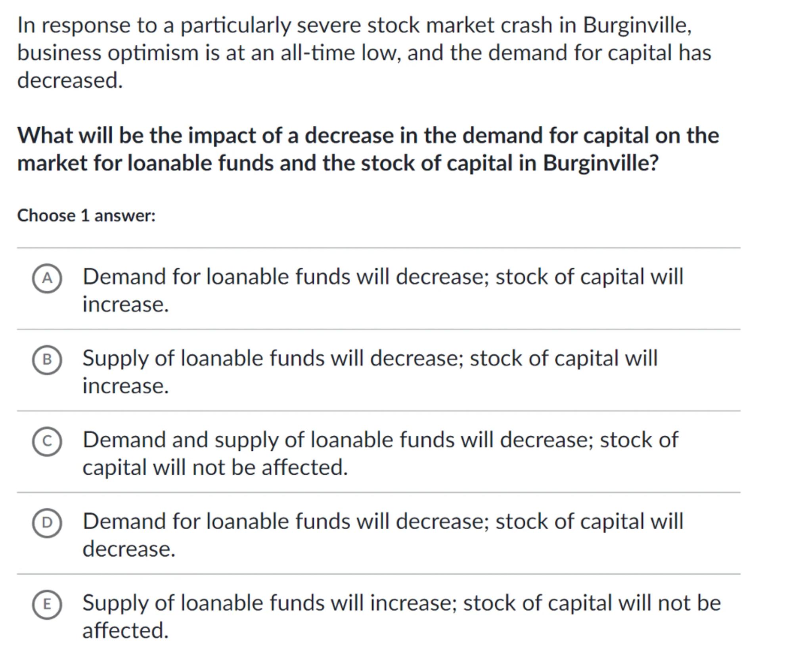Screen dimensions: 812x649
Task: Click 'capital will not be affected.' in option C
Action: pos(215,467)
